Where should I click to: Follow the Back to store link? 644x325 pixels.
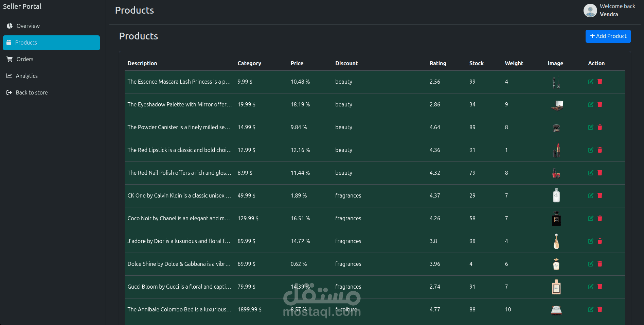coord(32,92)
